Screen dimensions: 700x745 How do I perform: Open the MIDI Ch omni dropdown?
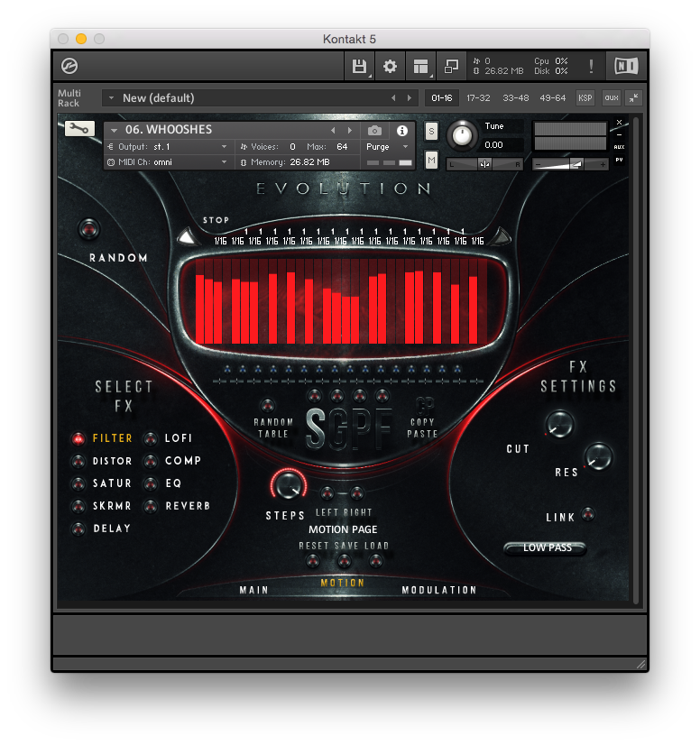(x=168, y=162)
